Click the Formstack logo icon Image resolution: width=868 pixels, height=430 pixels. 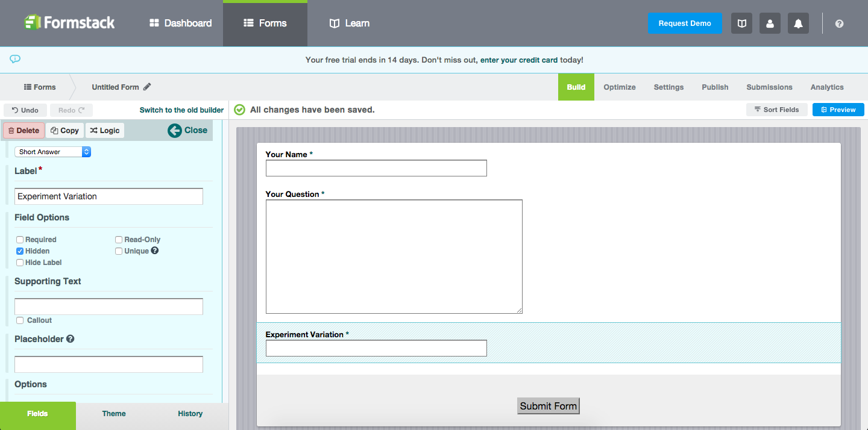[33, 23]
